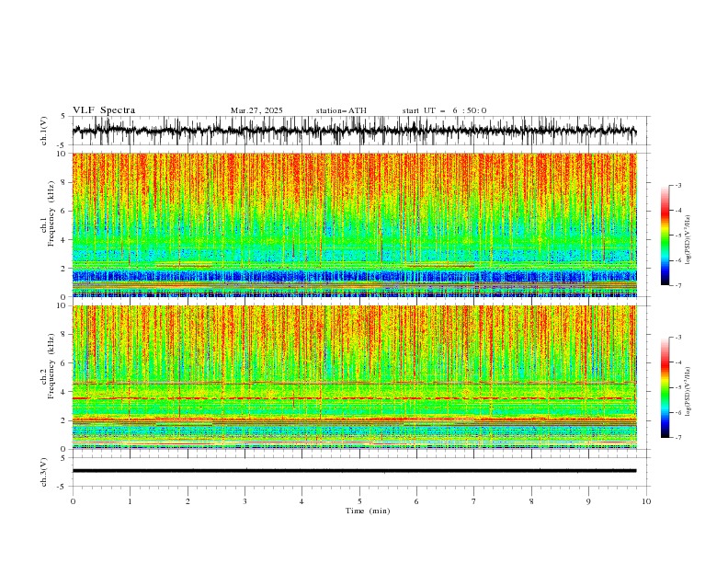Click the "-3" tick on ch.1 colorbar
728x563 pixels.
[x=678, y=185]
